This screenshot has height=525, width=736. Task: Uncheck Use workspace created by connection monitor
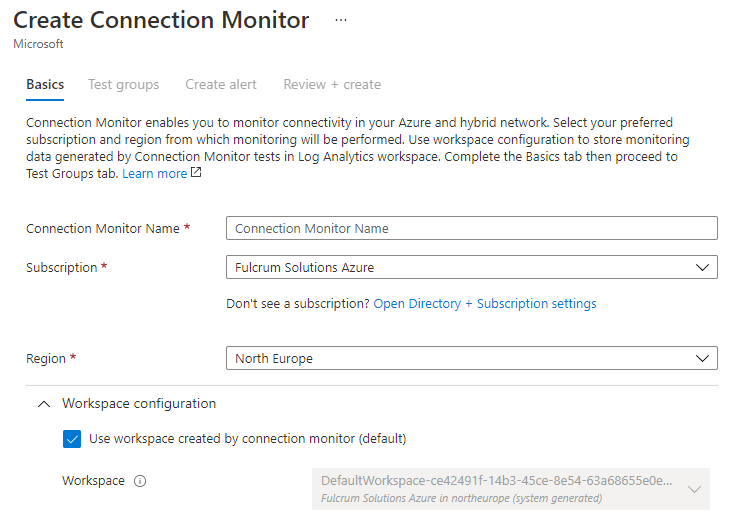tap(72, 438)
